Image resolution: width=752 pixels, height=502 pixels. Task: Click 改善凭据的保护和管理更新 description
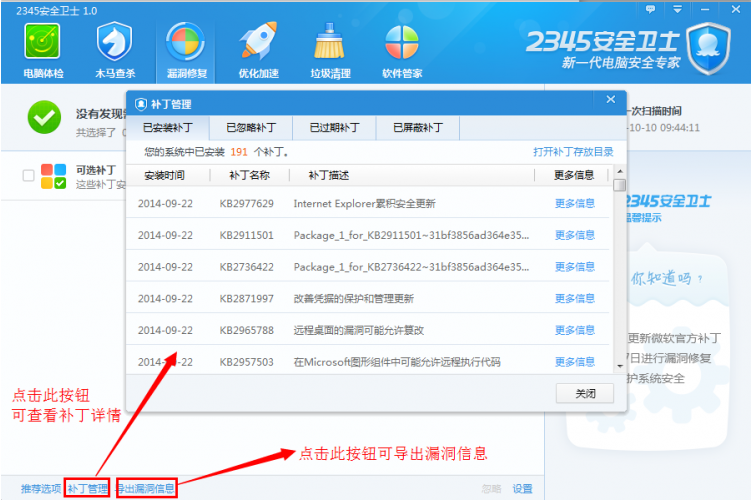pos(353,298)
